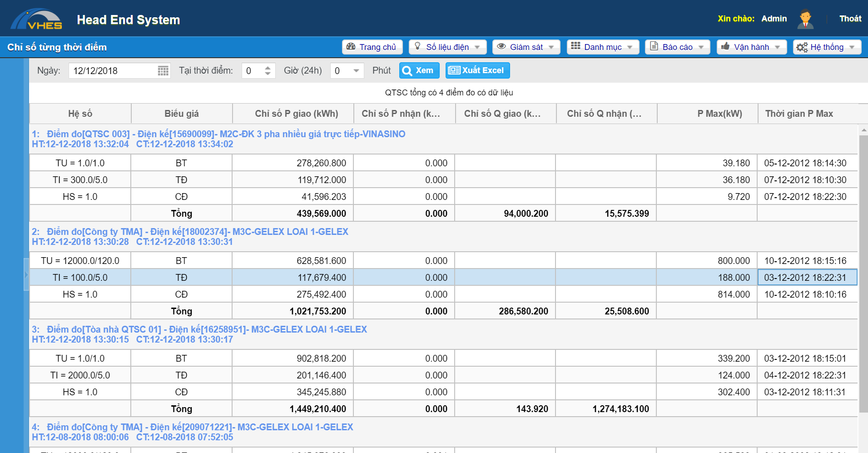The width and height of the screenshot is (868, 453).
Task: Open the Vận hành dropdown arrow
Action: 778,47
